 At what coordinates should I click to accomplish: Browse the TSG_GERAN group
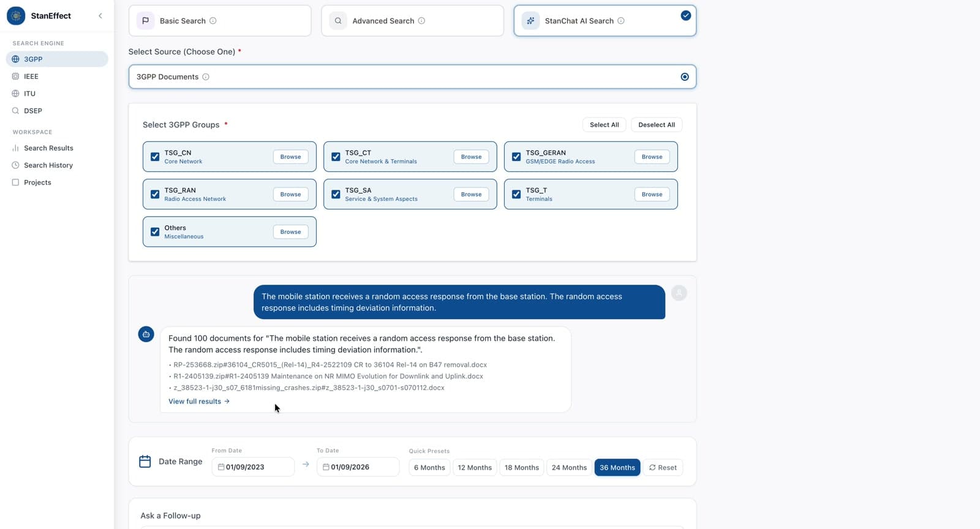click(x=652, y=157)
